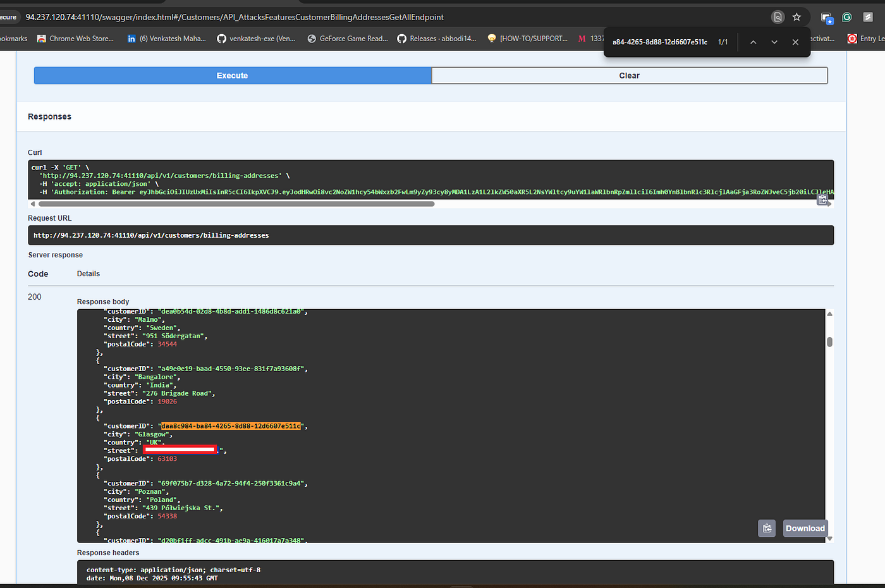Viewport: 885px width, 588px height.
Task: Click the country value "Poland"
Action: point(162,499)
